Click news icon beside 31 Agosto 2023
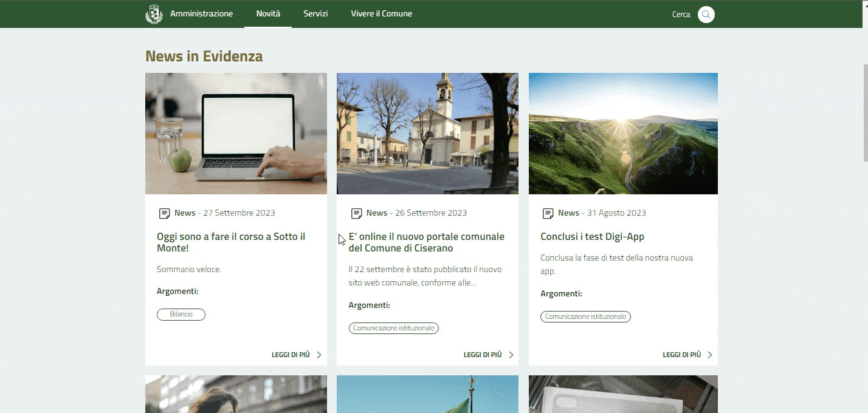This screenshot has height=413, width=868. tap(548, 213)
